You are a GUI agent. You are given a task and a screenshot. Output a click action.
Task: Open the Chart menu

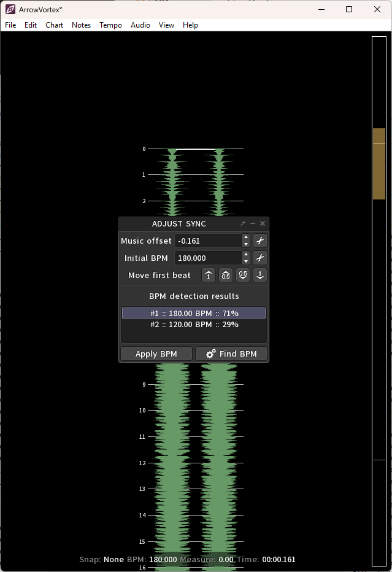coord(55,25)
